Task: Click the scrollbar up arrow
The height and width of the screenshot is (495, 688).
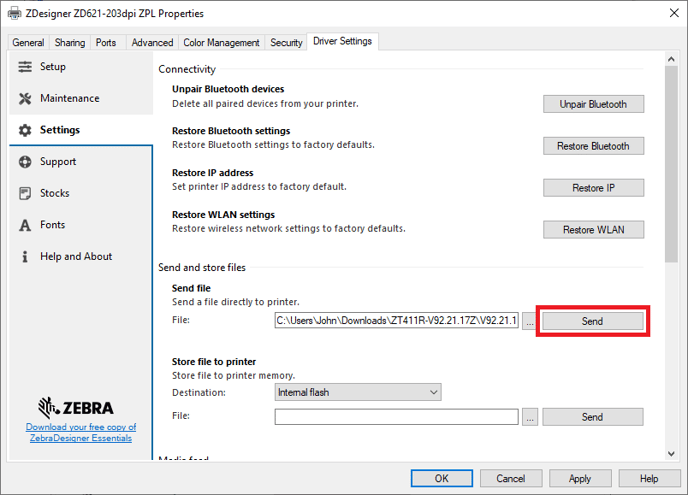Action: (671, 59)
